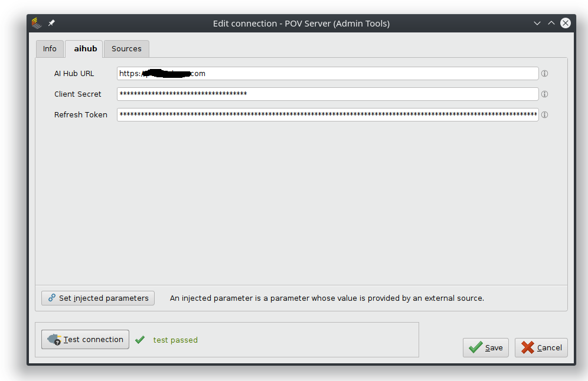Viewport: 588px width, 381px height.
Task: Click the application icon in the title bar
Action: pyautogui.click(x=35, y=23)
